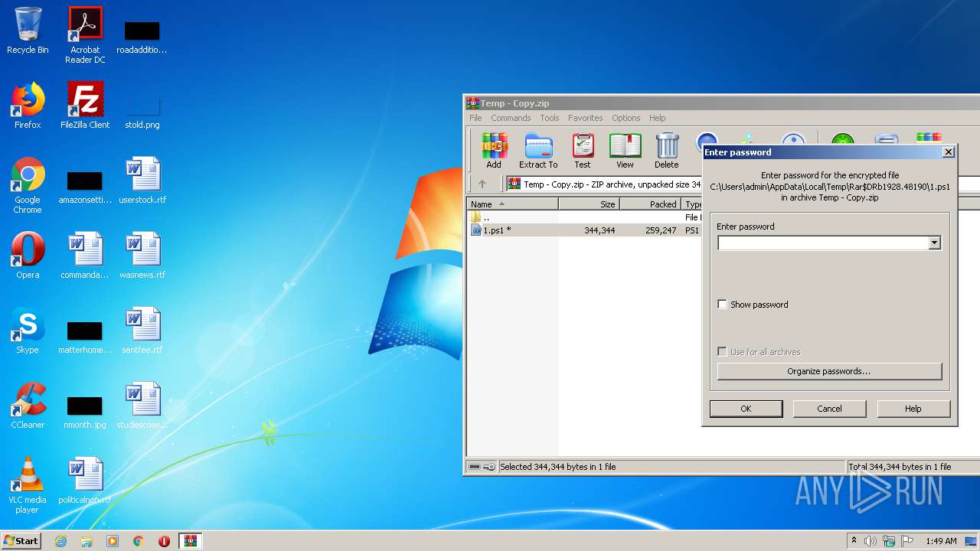Sort by the Name column header

pos(512,204)
